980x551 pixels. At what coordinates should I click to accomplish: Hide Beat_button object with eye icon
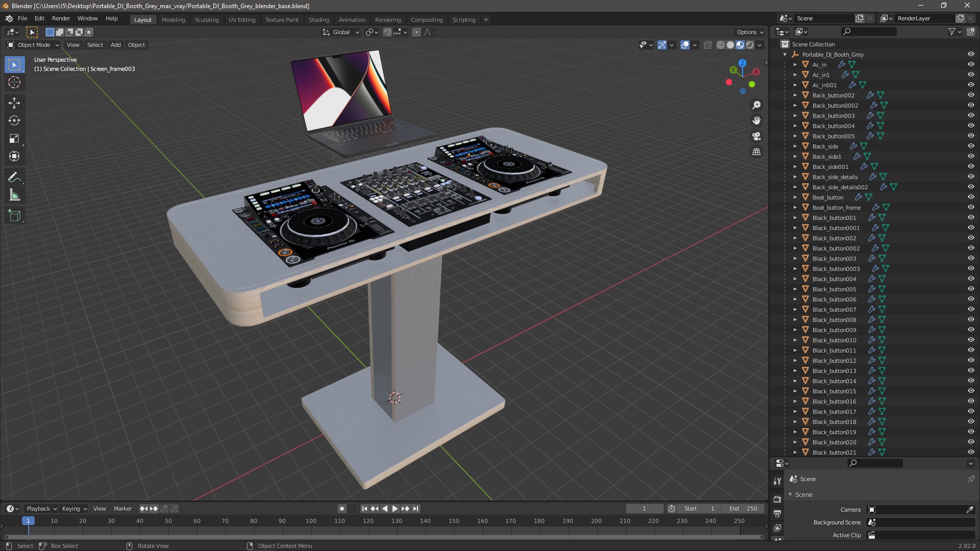pyautogui.click(x=971, y=197)
